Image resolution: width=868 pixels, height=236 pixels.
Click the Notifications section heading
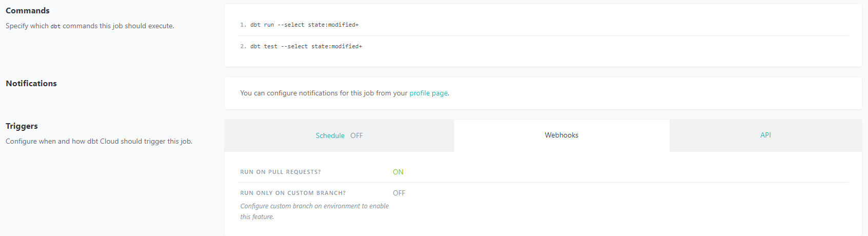point(31,84)
